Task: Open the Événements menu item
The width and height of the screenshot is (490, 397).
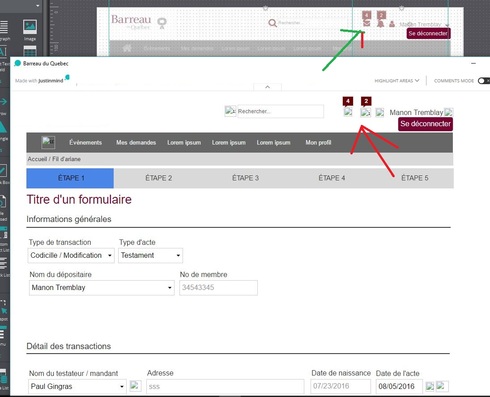Action: click(x=85, y=143)
